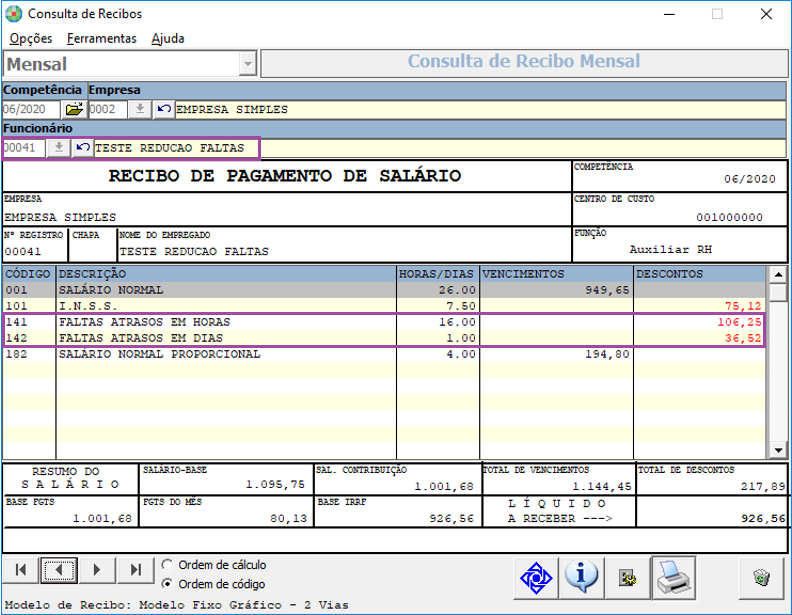Screen dimensions: 792x615
Task: Click the scrollbar up arrow in the table
Action: 778,275
